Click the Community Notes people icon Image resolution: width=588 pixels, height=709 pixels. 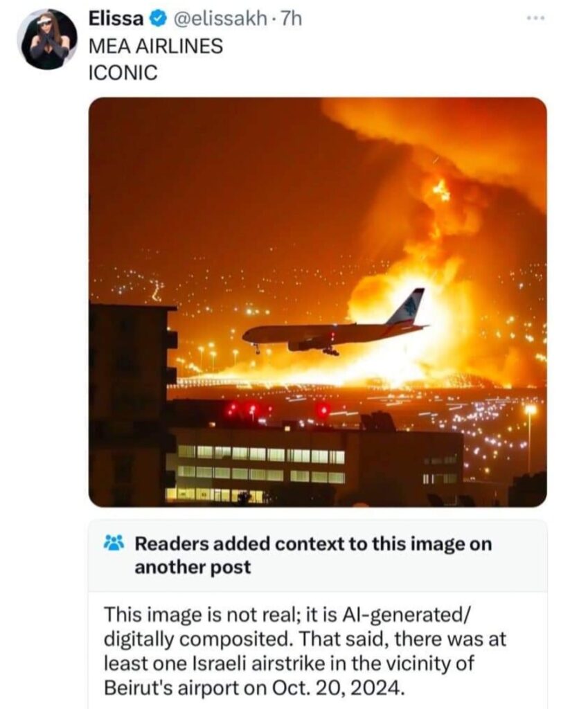(114, 543)
